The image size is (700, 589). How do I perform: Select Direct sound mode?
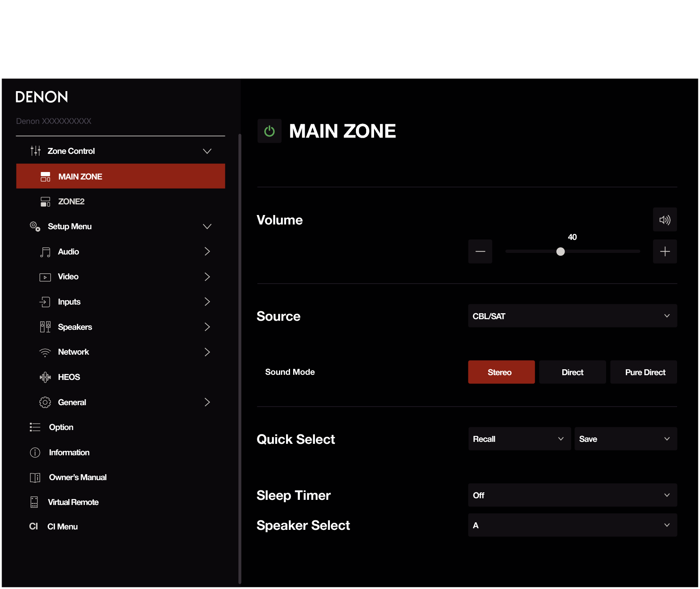[573, 372]
